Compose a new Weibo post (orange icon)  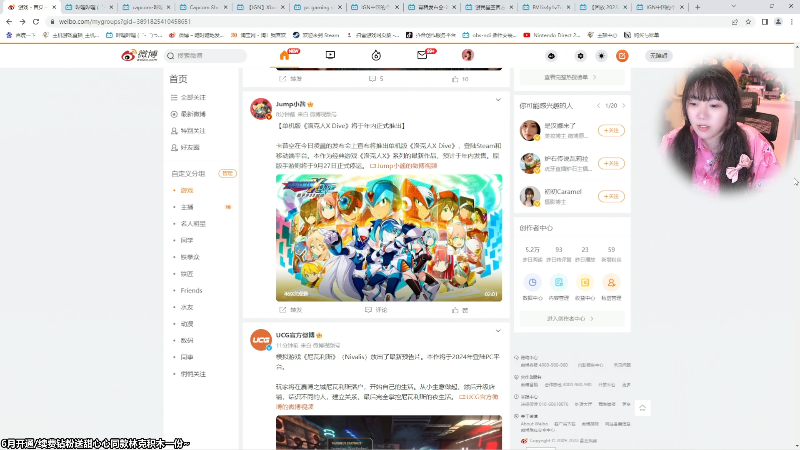coord(622,56)
